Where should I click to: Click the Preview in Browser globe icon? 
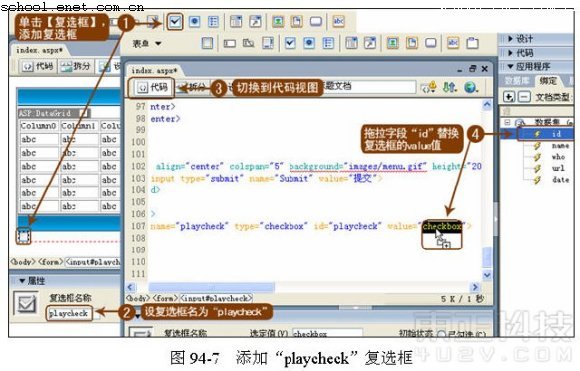(470, 88)
